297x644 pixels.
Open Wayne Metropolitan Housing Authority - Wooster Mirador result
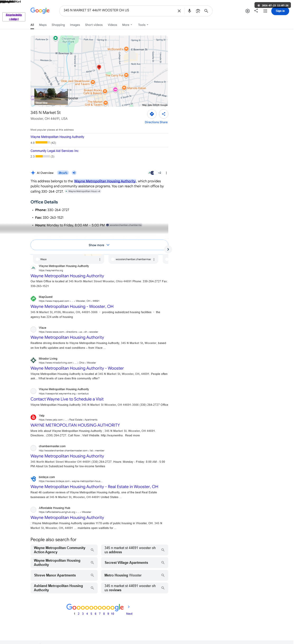[77, 368]
